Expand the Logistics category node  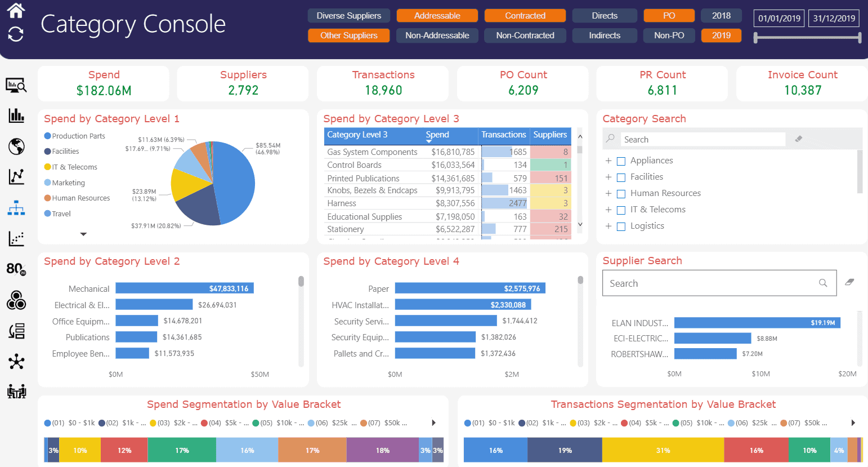tap(609, 225)
